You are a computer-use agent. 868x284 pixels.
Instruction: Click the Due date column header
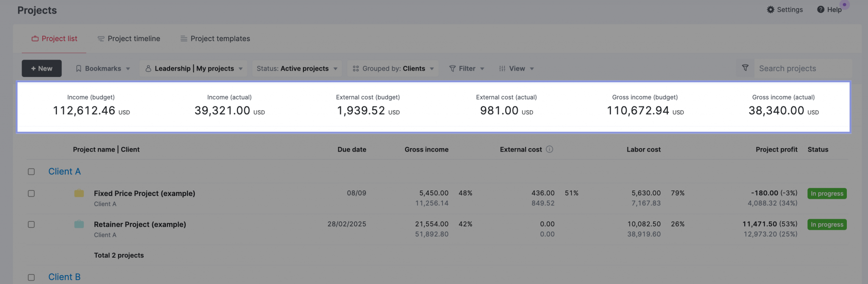352,149
